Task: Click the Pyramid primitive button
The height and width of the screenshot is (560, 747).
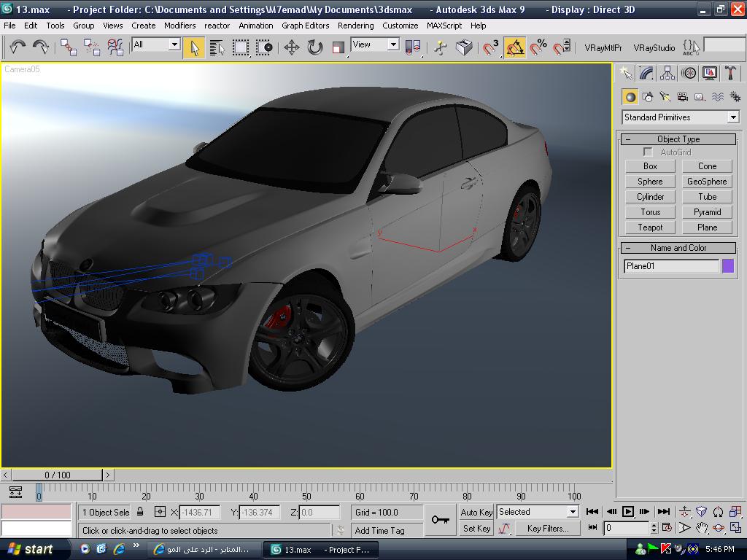Action: 707,212
